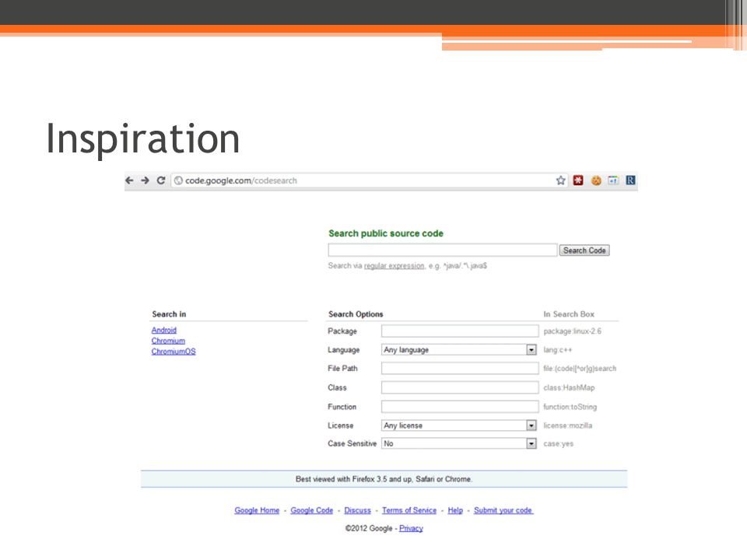Click the In Search Box heading
Screen dimensions: 747x560
[x=569, y=314]
